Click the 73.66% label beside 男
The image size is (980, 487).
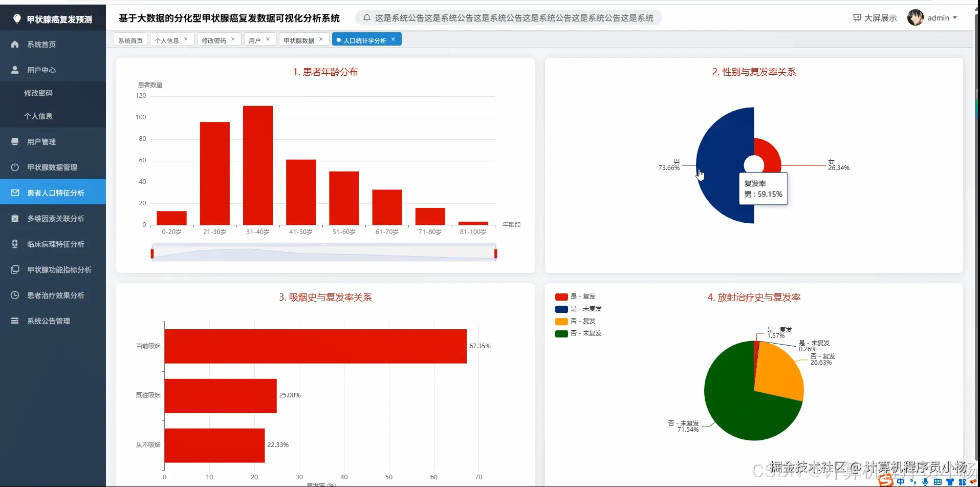pyautogui.click(x=669, y=168)
